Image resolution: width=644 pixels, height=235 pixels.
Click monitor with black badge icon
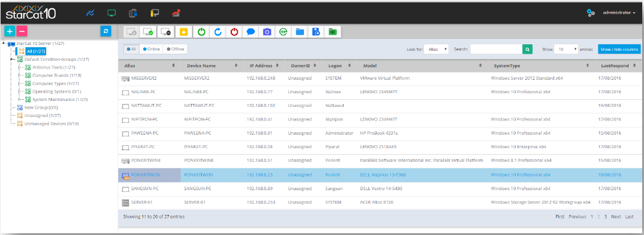[166, 31]
